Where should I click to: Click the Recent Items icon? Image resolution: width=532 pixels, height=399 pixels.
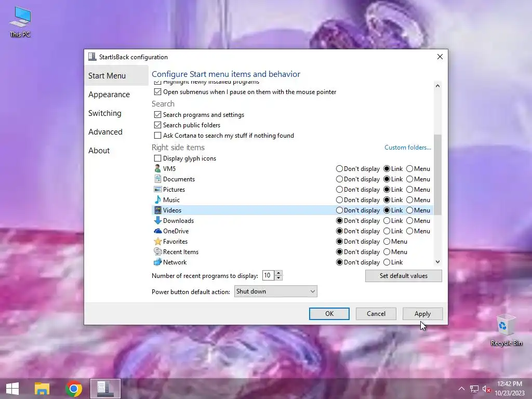coord(157,252)
